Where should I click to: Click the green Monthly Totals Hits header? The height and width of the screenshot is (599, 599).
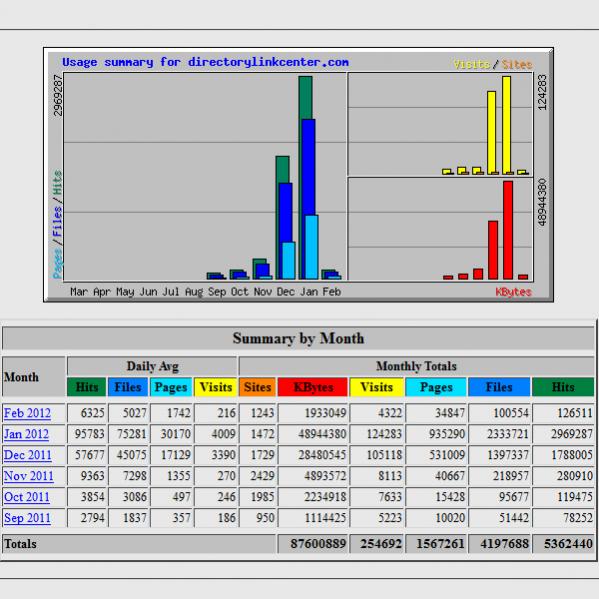click(563, 387)
